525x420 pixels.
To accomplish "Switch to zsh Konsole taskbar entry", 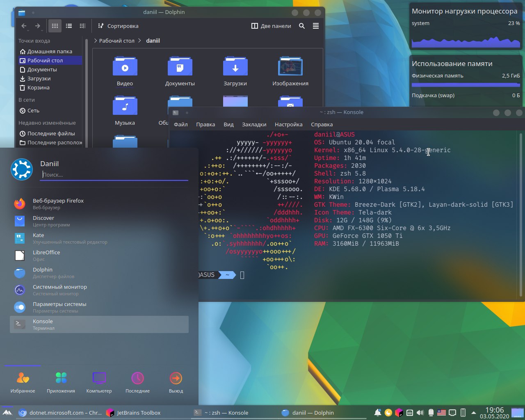I will point(235,413).
